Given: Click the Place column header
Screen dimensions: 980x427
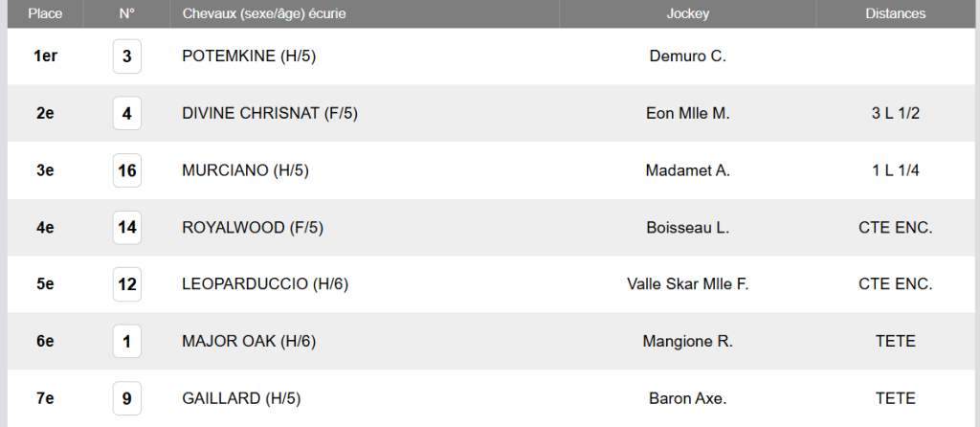Looking at the screenshot, I should 45,14.
